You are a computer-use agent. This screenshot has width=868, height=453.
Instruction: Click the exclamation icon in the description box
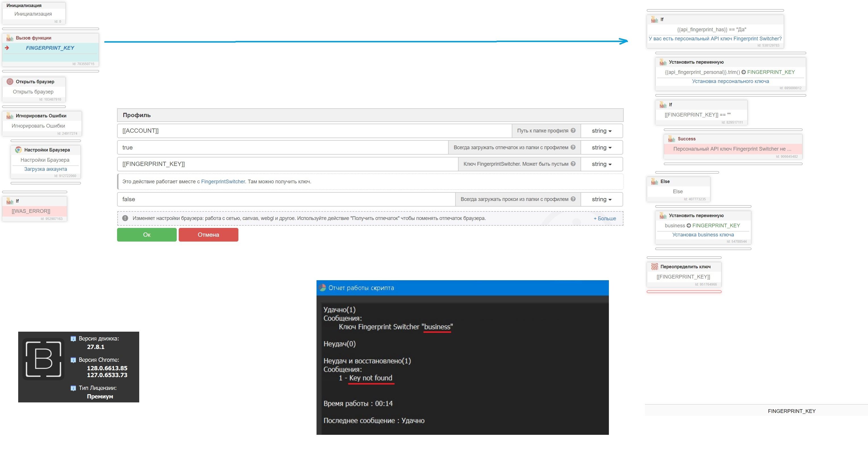pos(125,218)
